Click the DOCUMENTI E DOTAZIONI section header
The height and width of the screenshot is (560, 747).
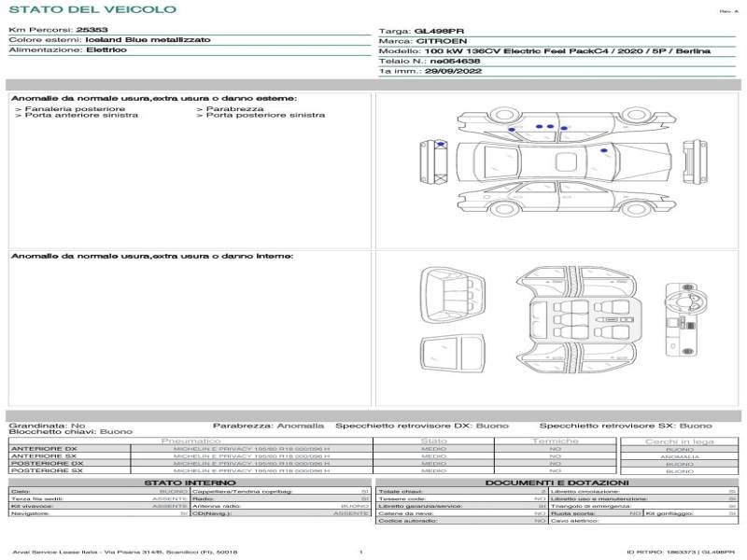point(557,483)
